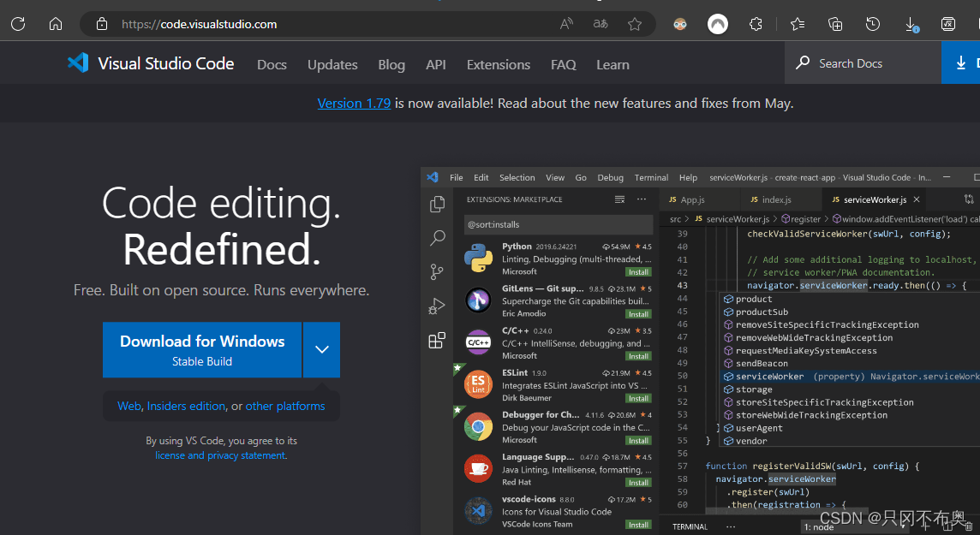Open Blog in site navigation
980x535 pixels.
tap(391, 64)
